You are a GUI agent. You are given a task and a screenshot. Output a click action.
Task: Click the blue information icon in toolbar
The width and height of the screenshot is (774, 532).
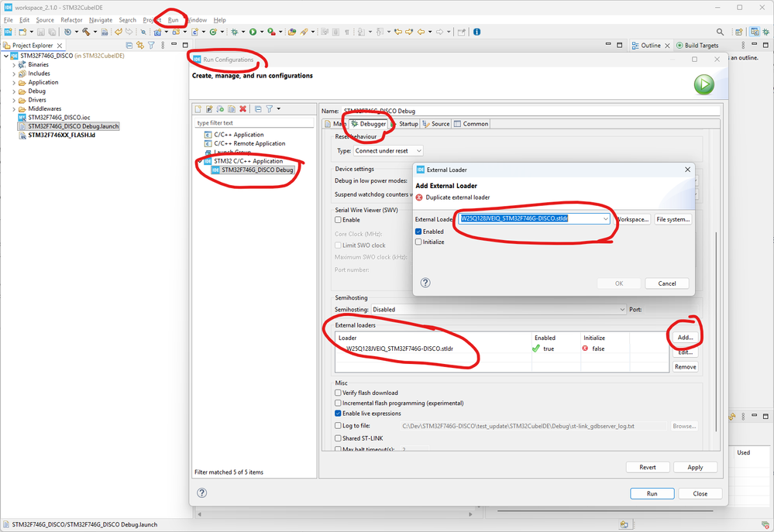point(476,32)
